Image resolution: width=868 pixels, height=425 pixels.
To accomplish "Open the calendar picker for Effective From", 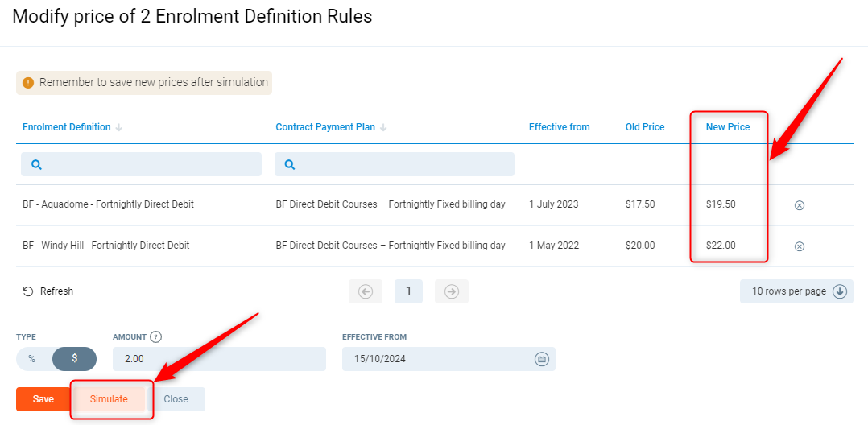I will [x=542, y=359].
